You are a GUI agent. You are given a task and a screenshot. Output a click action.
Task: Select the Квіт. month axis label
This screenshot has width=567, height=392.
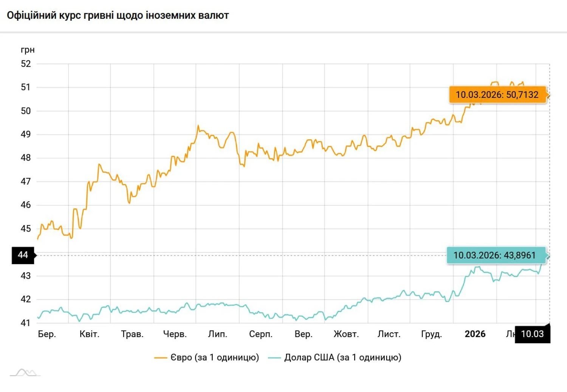[x=89, y=334]
